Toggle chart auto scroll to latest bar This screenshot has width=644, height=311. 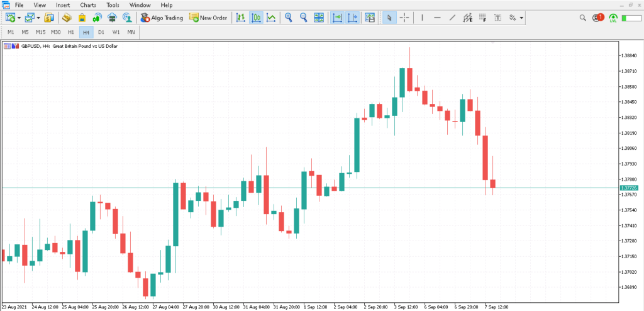[338, 18]
